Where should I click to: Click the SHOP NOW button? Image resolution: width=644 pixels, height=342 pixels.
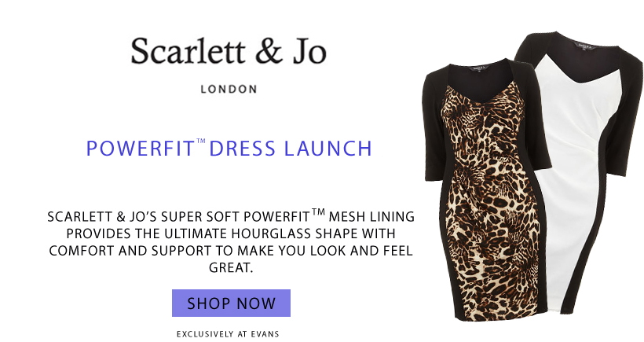point(231,303)
